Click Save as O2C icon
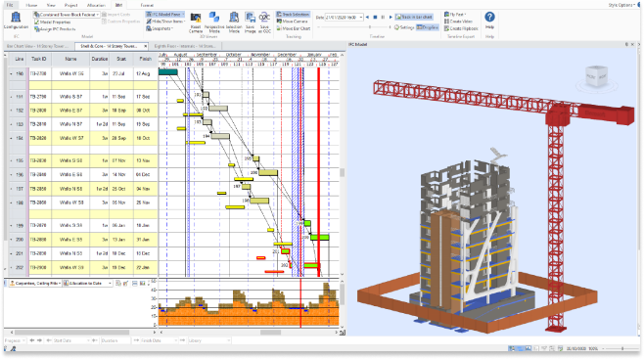This screenshot has height=359, width=644. (x=264, y=22)
